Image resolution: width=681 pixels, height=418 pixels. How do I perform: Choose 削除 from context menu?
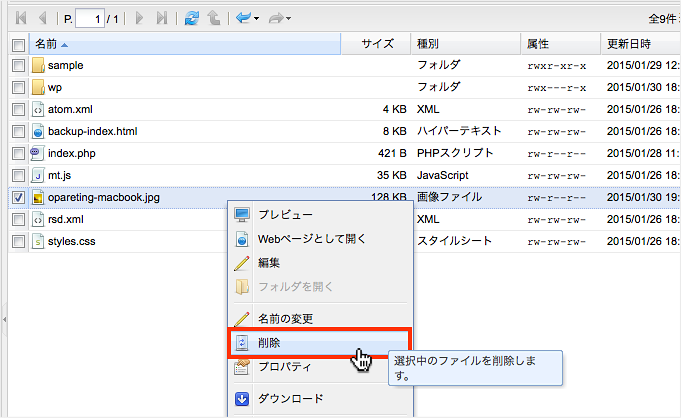pyautogui.click(x=321, y=343)
